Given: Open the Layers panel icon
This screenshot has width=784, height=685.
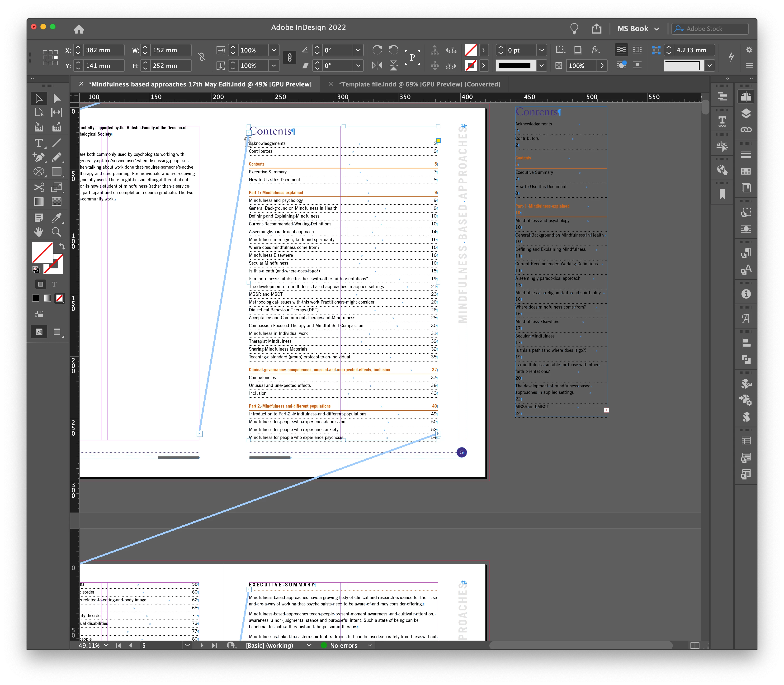Looking at the screenshot, I should coord(745,114).
